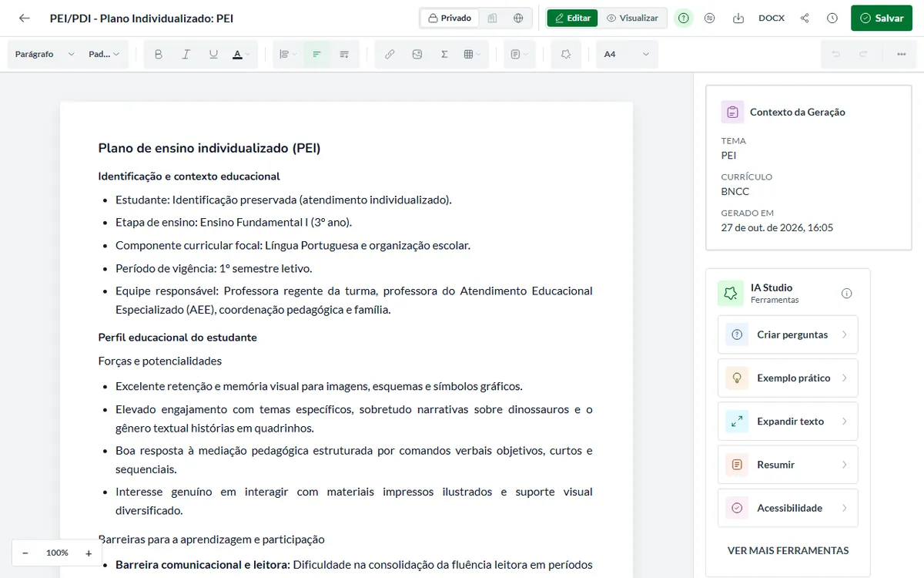924x578 pixels.
Task: Click the Componente curricular focal bullet
Action: (x=293, y=245)
